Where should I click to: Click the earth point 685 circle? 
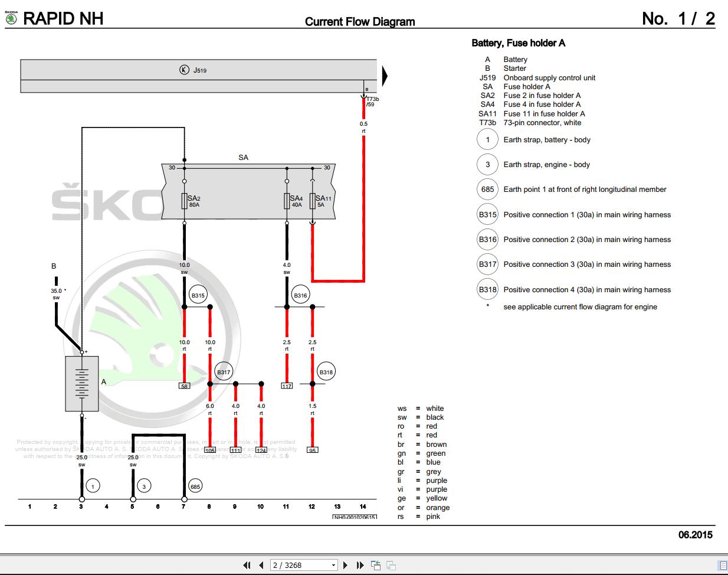pyautogui.click(x=196, y=486)
